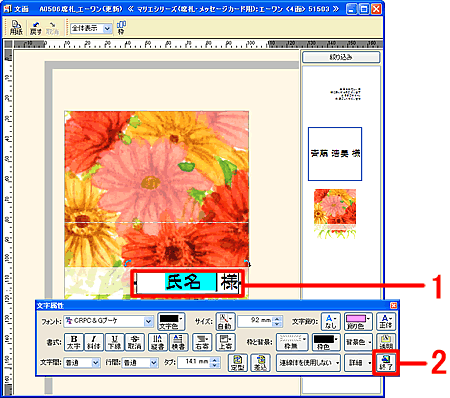Toggle 斜体 italic formatting
Viewport: 450px width, 398px height.
point(94,342)
